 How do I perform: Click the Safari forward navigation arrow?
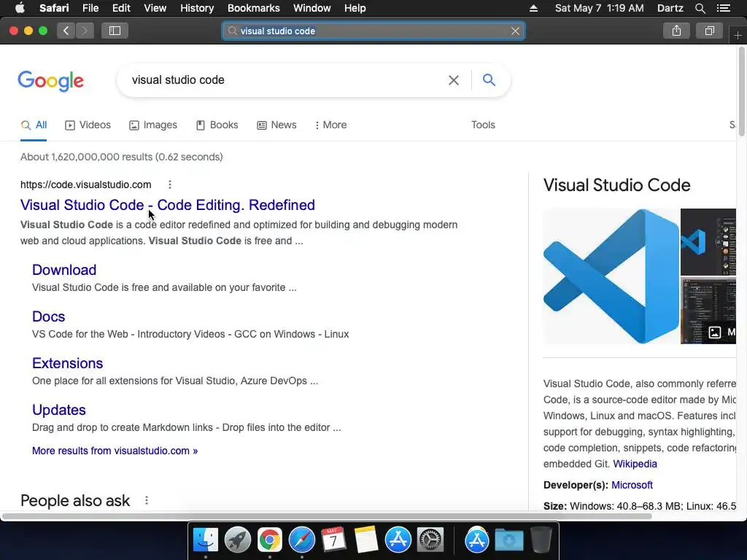[85, 31]
